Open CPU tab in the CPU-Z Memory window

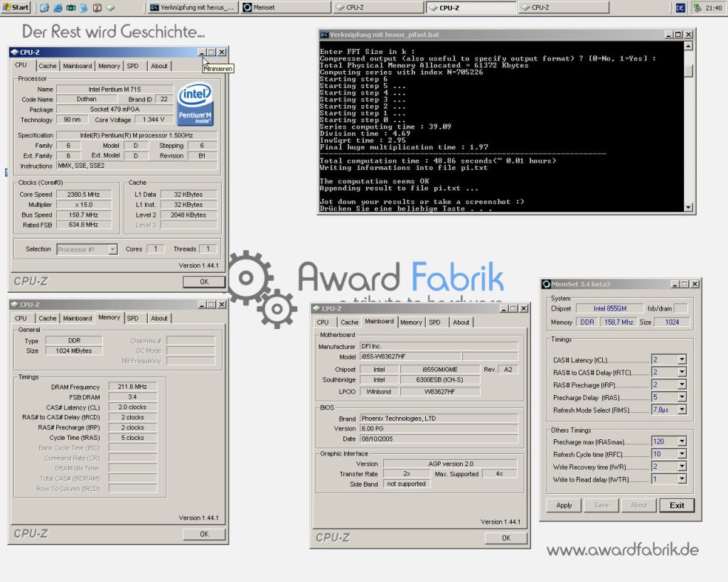(x=21, y=318)
